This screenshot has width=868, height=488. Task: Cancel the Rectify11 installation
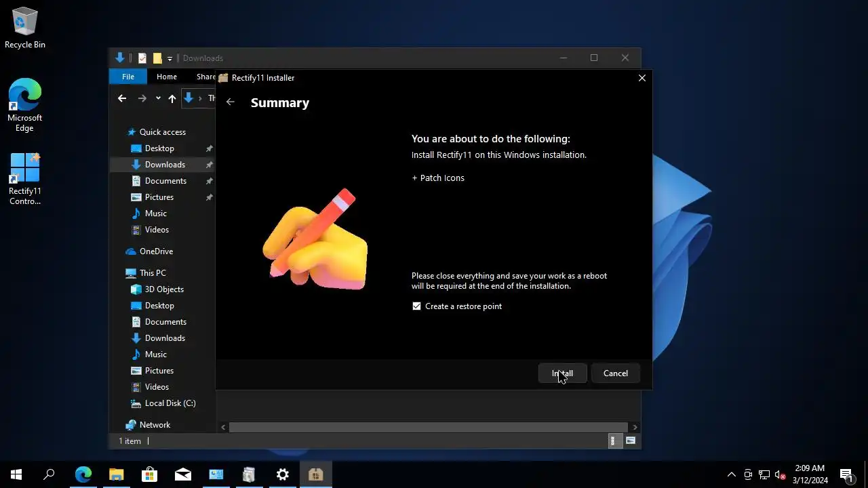pos(616,373)
